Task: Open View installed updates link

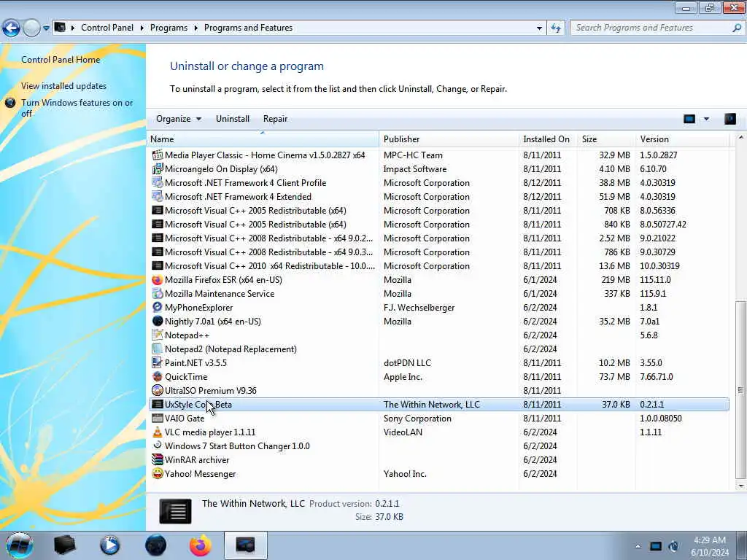Action: tap(64, 86)
